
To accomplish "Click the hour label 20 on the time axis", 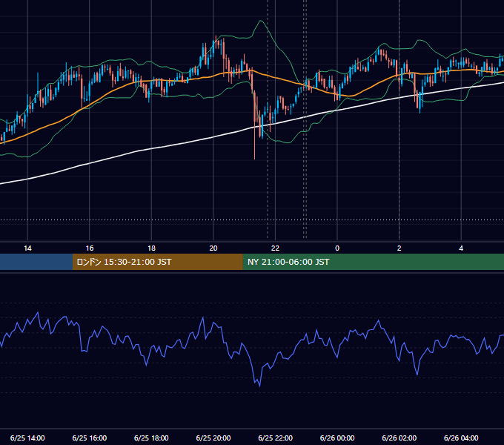I will (x=213, y=248).
